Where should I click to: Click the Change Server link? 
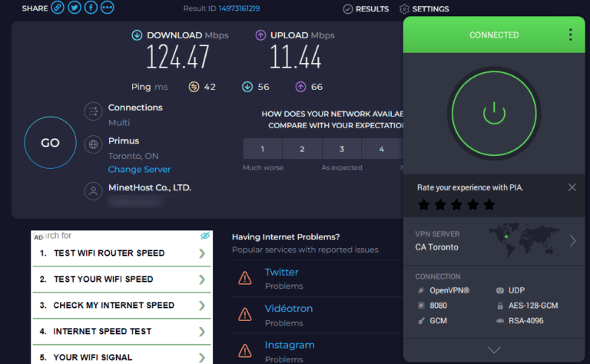[x=139, y=170]
